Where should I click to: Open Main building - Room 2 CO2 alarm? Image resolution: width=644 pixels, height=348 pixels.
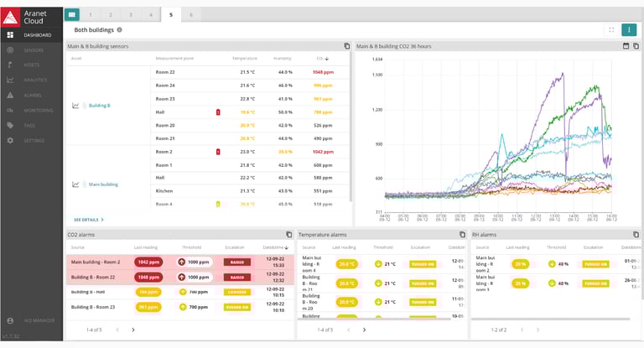tap(180, 262)
